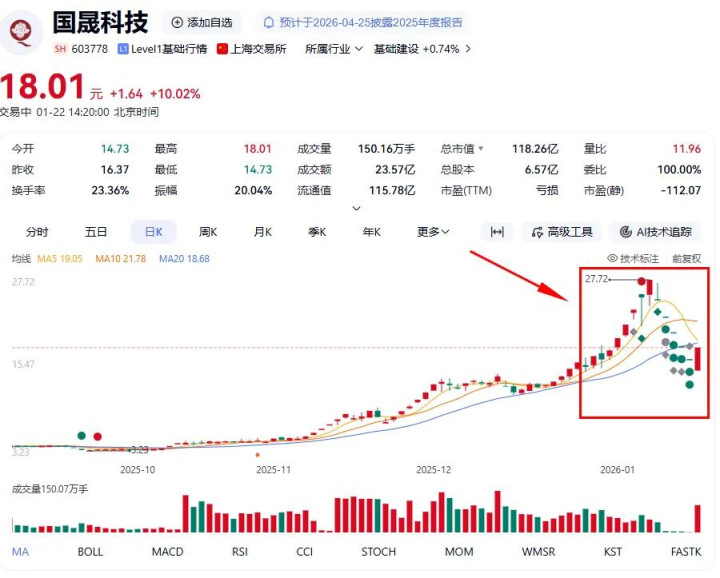Select the MACD indicator
The image size is (720, 578).
(168, 551)
